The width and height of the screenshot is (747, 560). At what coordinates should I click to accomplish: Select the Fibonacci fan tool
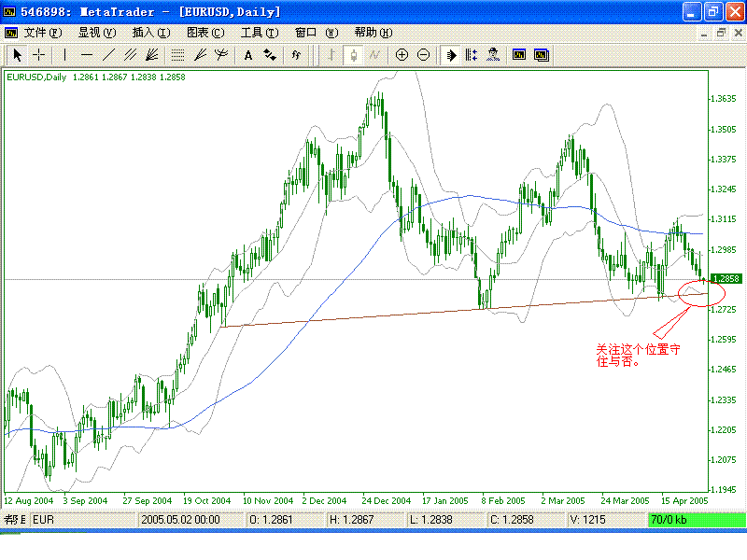point(200,55)
